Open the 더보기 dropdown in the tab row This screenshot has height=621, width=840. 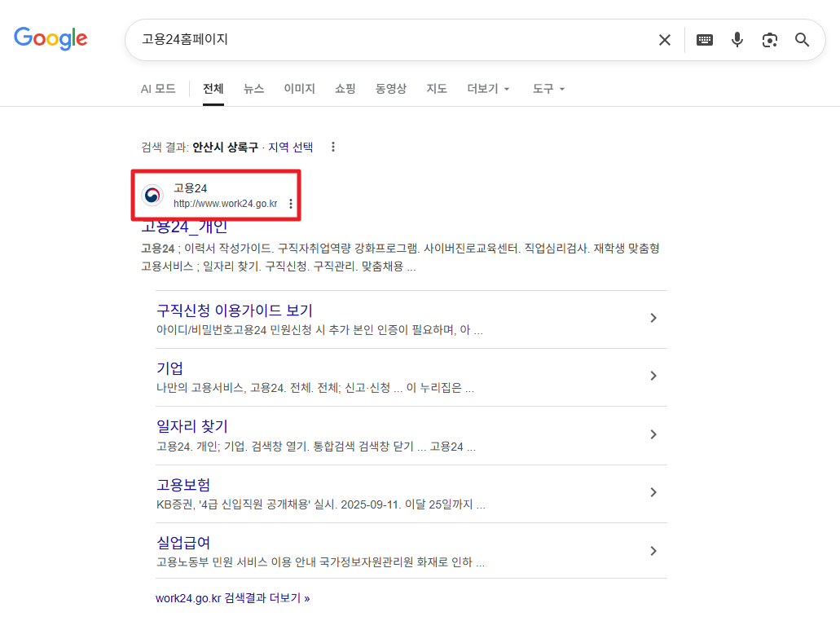click(x=488, y=89)
